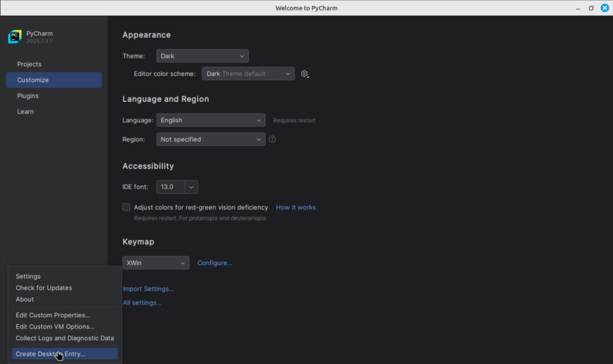Open the XWin keymap dropdown

click(x=156, y=262)
